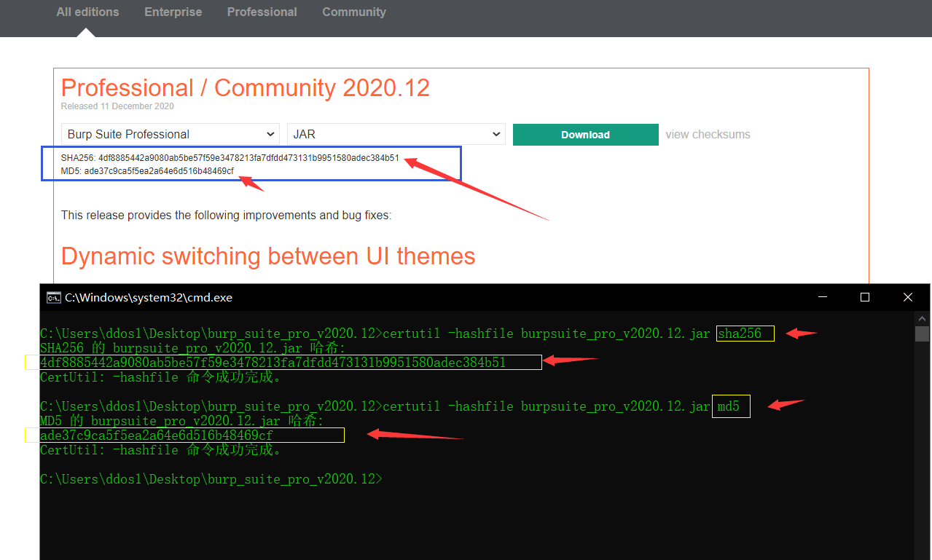Click the second certutil md5 command line
932x560 pixels.
point(390,406)
